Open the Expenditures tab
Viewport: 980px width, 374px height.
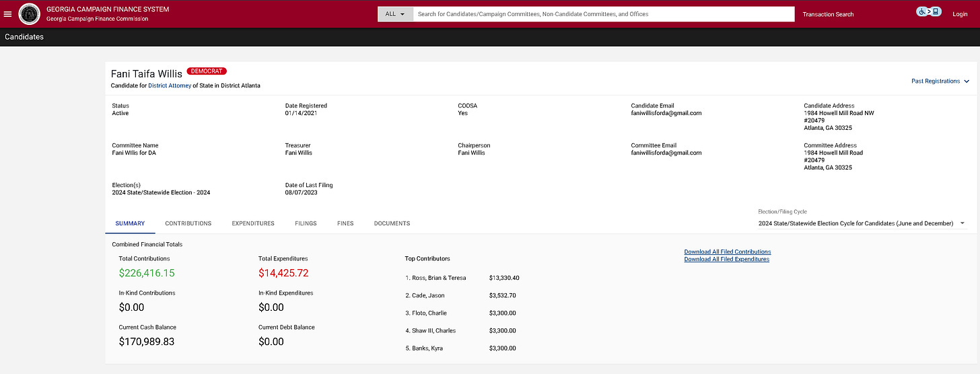click(253, 223)
